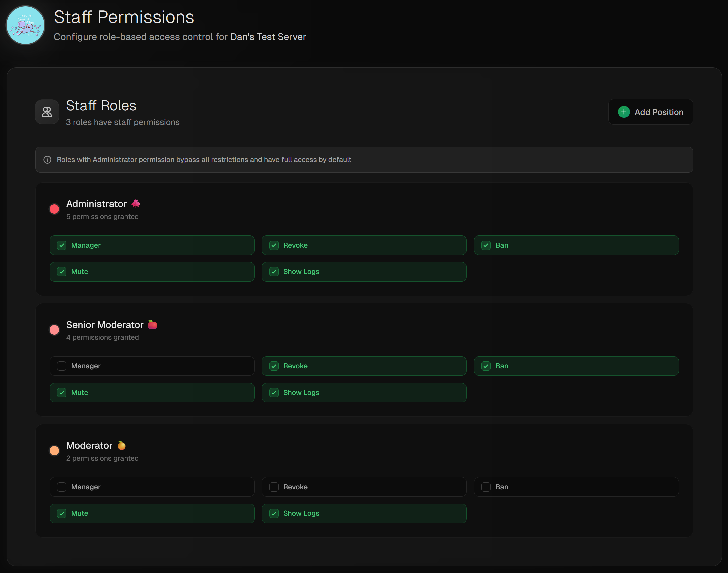Screen dimensions: 728x573
Task: Click the maple leaf icon beside Administrator
Action: pos(136,204)
